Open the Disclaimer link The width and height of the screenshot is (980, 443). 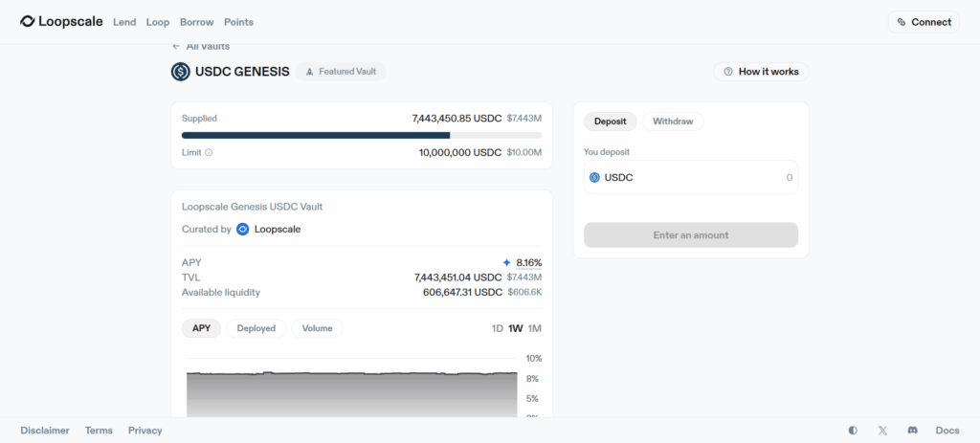45,431
